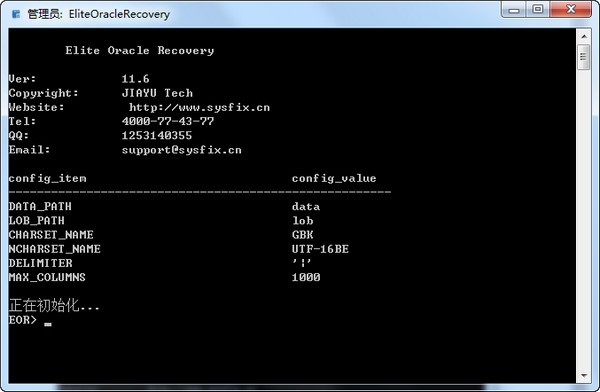Click the http://www.sysfix.cn website text
Image resolution: width=600 pixels, height=392 pixels.
tap(199, 107)
